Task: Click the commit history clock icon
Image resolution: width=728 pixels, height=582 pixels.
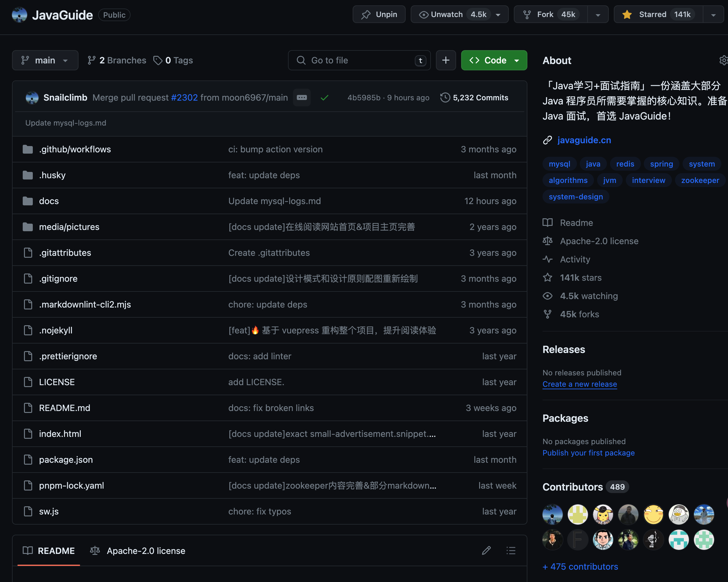Action: [x=445, y=97]
